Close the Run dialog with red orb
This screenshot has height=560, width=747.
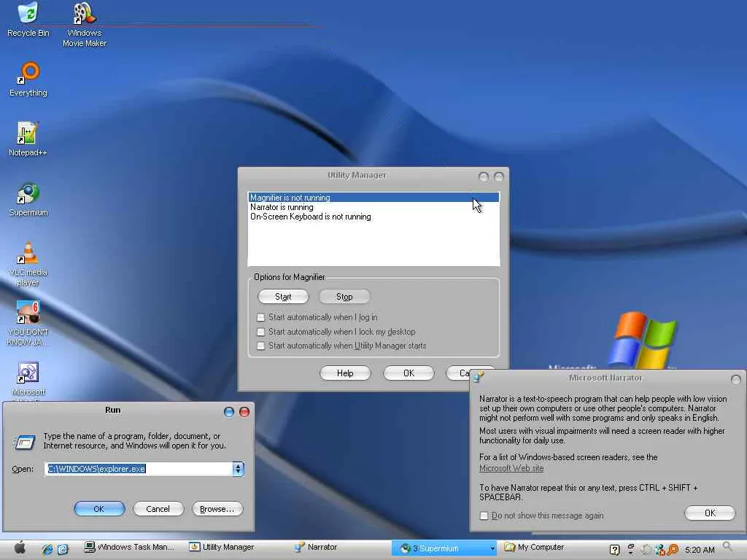[x=244, y=412]
